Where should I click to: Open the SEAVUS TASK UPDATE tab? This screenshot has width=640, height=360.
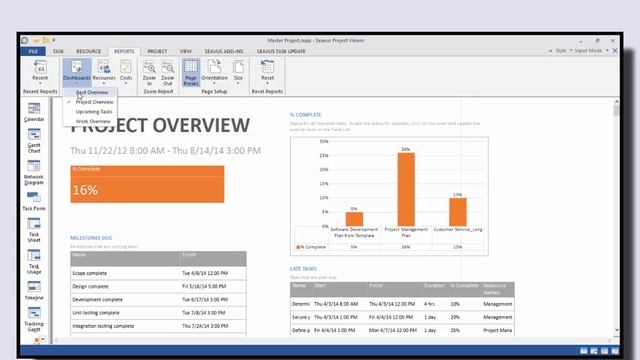point(281,51)
